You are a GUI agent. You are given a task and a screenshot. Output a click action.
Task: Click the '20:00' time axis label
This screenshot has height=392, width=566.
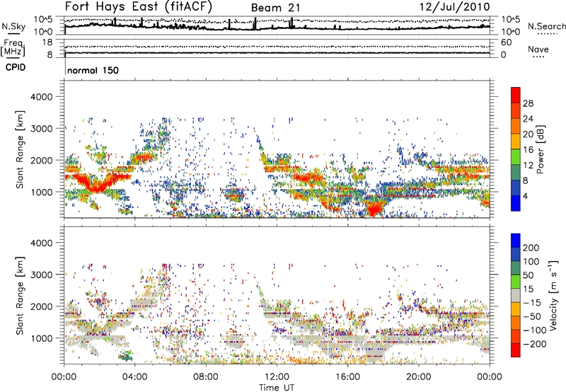click(x=418, y=377)
